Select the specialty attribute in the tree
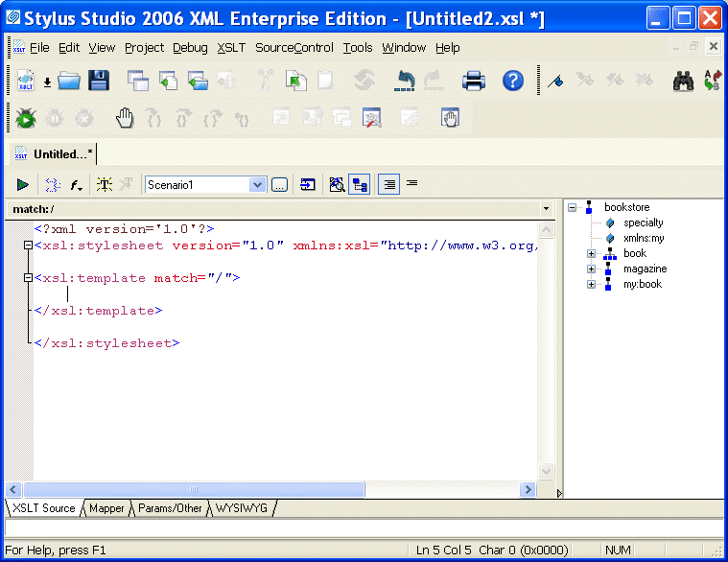 [x=643, y=223]
